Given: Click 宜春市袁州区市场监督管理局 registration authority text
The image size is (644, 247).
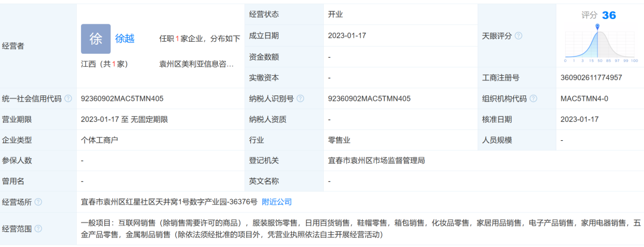Looking at the screenshot, I should tap(376, 160).
